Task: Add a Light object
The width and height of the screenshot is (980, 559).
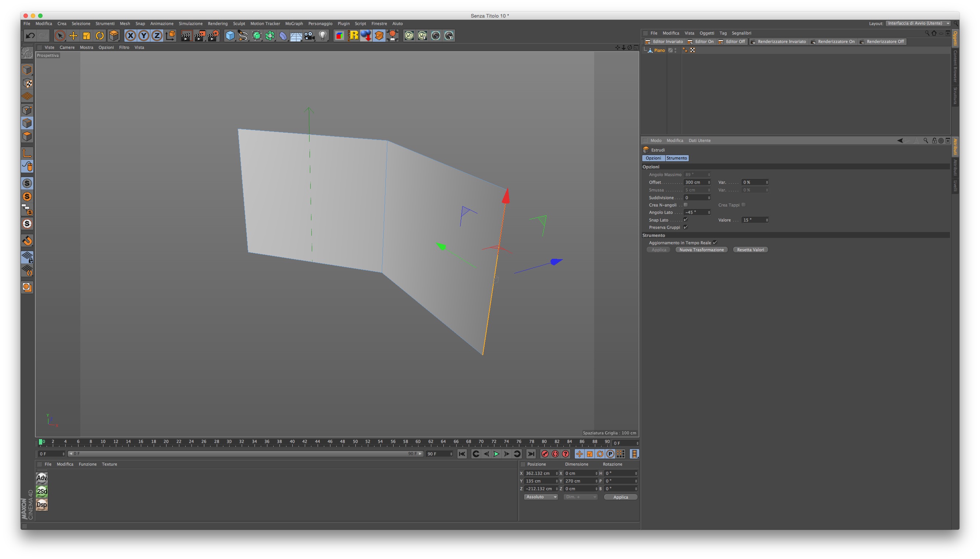Action: click(x=323, y=36)
